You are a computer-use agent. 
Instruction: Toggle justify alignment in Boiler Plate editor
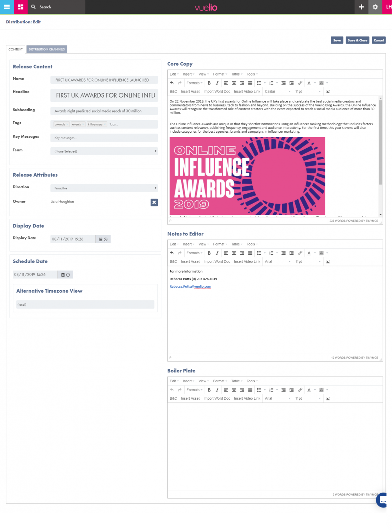(250, 390)
